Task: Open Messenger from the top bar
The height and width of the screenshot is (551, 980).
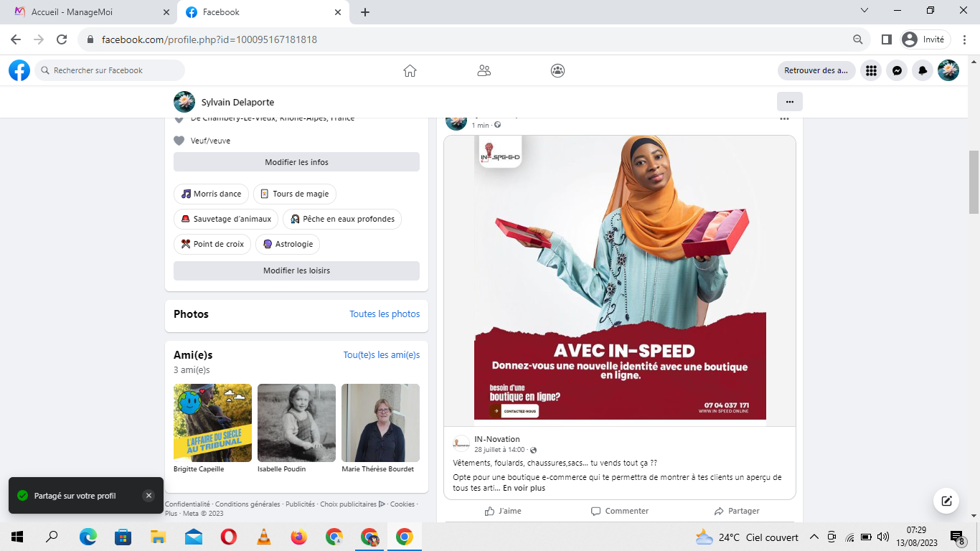Action: click(x=897, y=70)
